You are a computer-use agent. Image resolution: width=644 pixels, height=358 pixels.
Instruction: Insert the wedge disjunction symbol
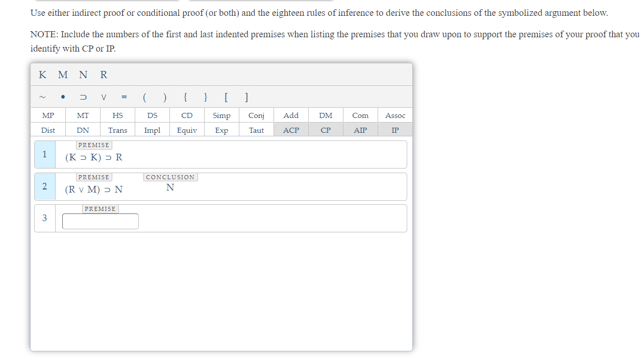coord(103,97)
